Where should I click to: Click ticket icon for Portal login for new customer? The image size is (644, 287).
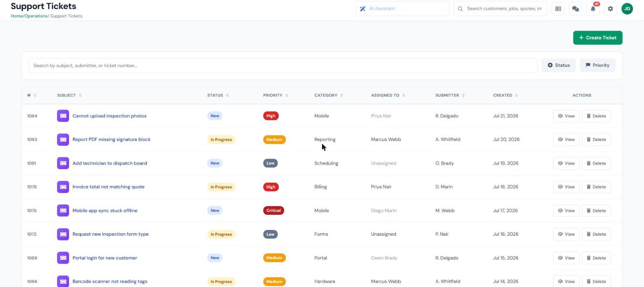click(63, 258)
